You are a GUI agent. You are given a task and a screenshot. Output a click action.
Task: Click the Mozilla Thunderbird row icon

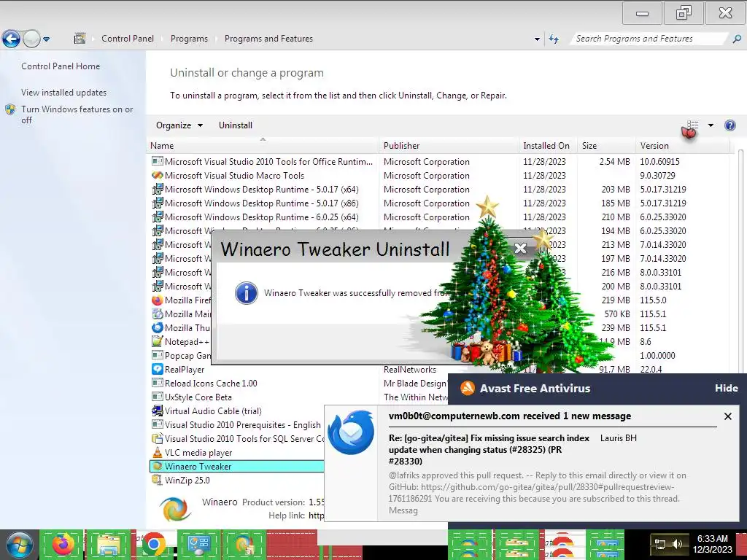point(158,328)
